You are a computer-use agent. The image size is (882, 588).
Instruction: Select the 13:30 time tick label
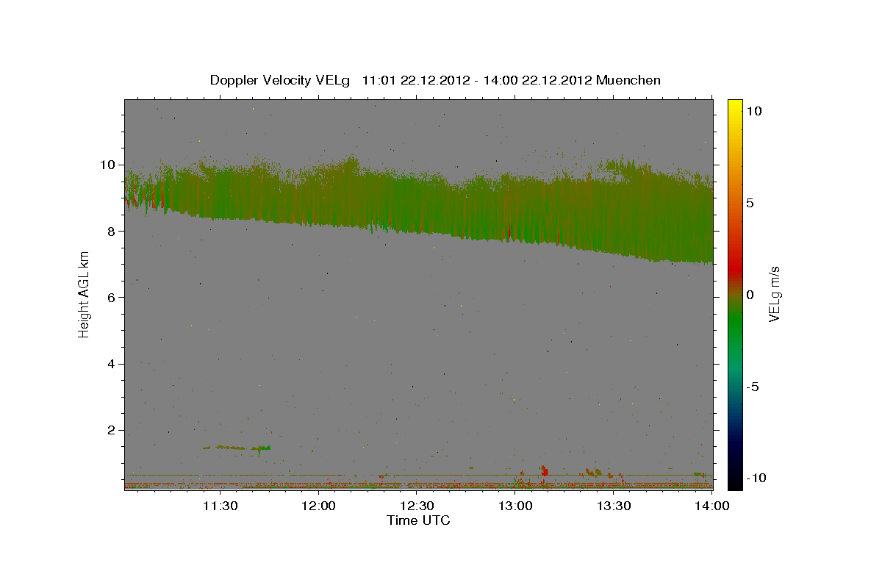click(614, 506)
